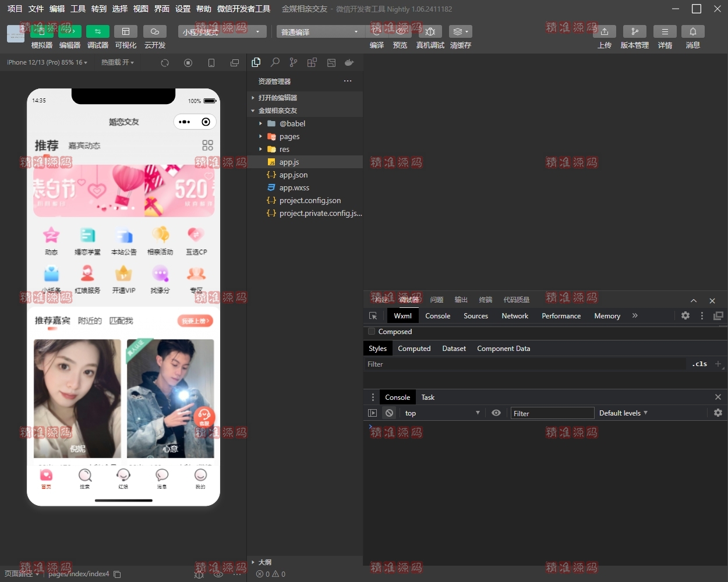
Task: Click the element inspector select icon
Action: [373, 315]
